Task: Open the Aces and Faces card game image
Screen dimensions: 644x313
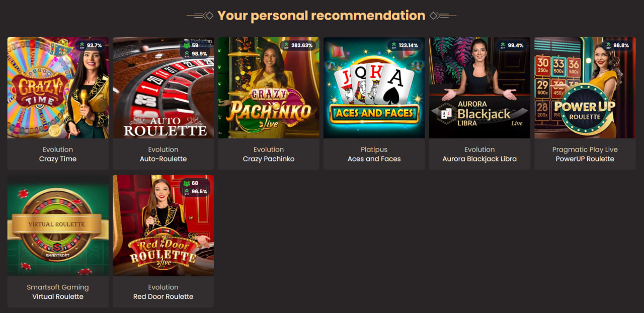Action: [x=374, y=88]
